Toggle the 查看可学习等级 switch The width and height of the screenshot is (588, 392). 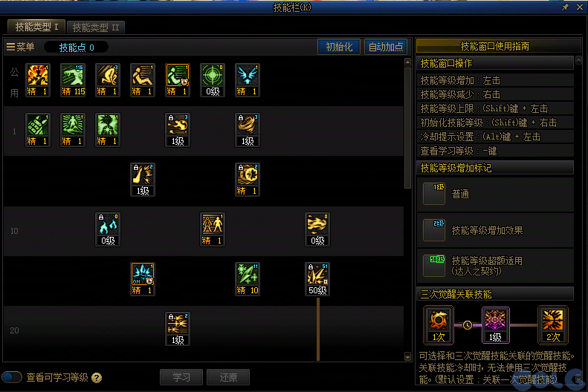[12, 377]
